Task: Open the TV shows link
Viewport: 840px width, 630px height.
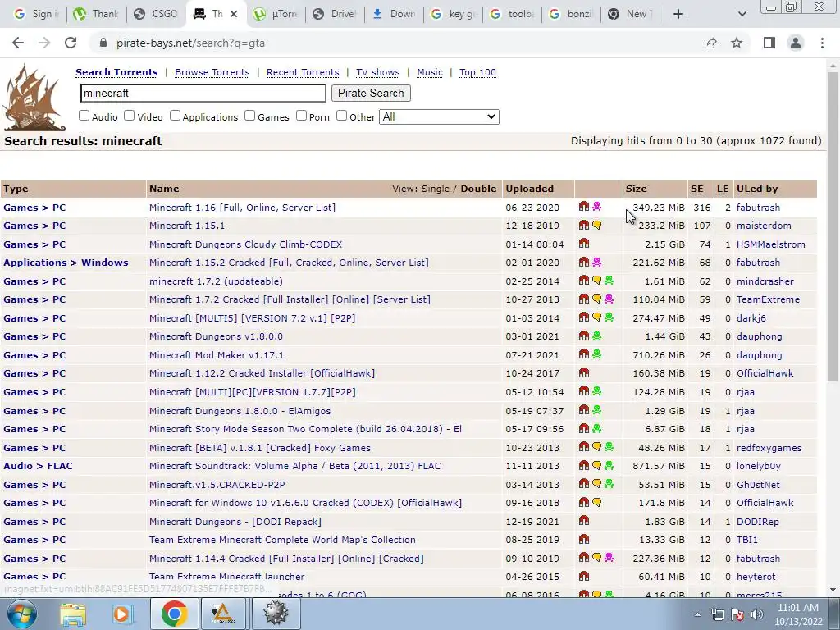Action: [x=377, y=72]
